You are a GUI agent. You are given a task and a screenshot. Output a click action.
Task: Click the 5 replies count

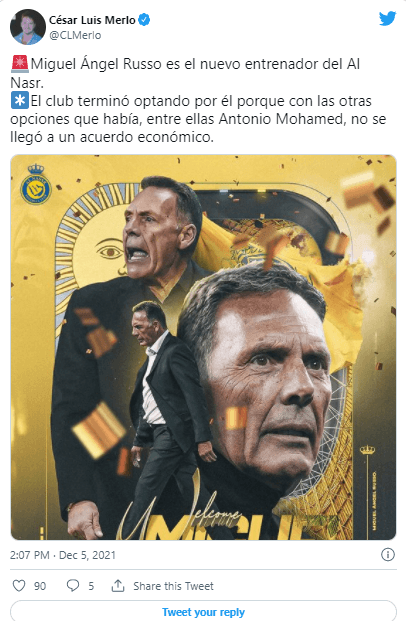(x=91, y=586)
